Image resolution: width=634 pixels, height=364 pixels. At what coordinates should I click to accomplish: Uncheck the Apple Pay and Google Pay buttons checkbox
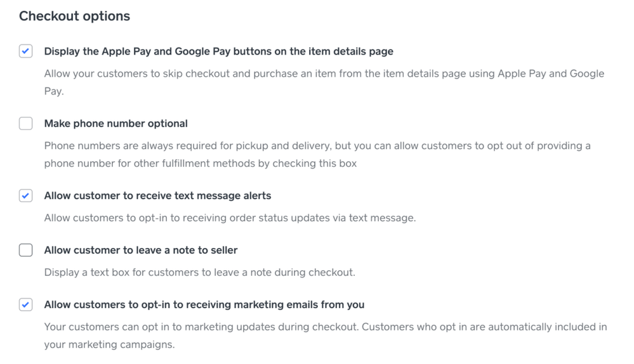pos(25,51)
